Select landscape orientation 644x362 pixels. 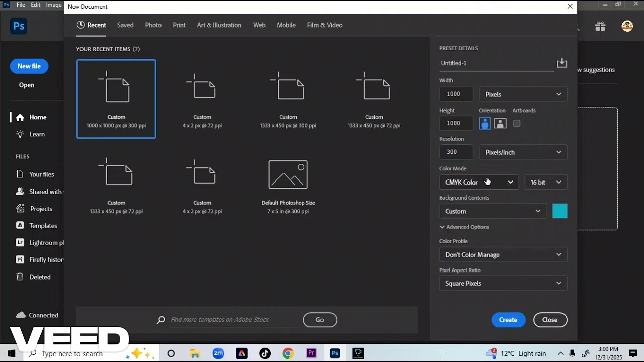pos(500,123)
